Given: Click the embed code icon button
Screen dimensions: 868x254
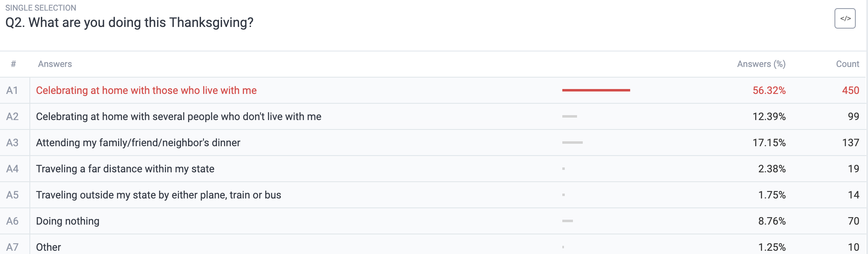Looking at the screenshot, I should coord(845,18).
